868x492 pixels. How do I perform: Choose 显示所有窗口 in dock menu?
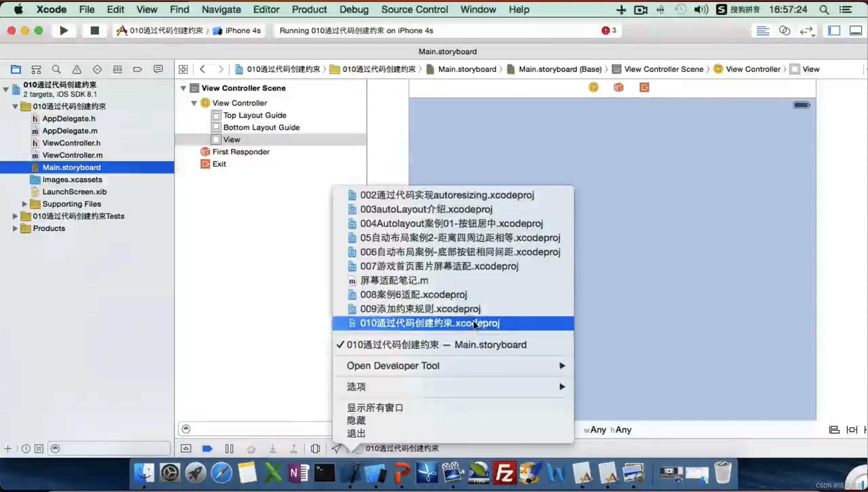375,408
